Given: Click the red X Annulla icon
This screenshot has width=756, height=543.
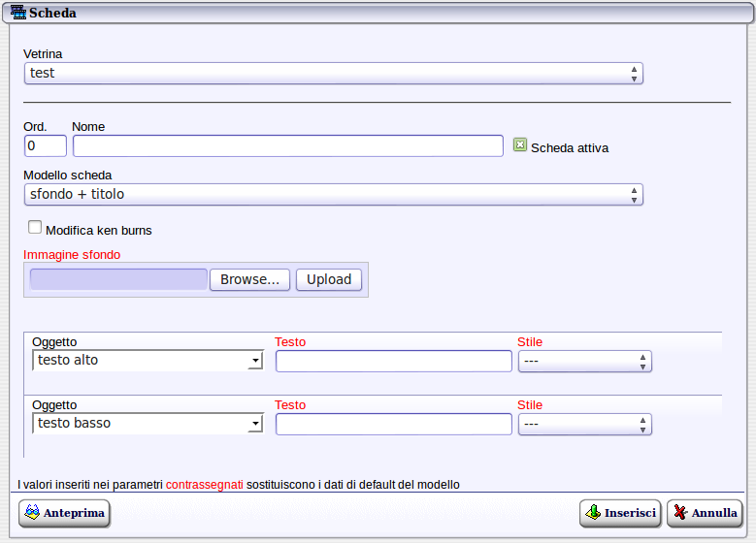Looking at the screenshot, I should click(x=680, y=513).
